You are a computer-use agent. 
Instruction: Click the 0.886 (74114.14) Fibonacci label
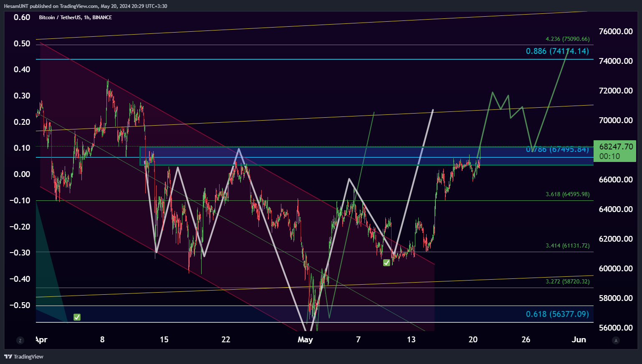pyautogui.click(x=557, y=51)
